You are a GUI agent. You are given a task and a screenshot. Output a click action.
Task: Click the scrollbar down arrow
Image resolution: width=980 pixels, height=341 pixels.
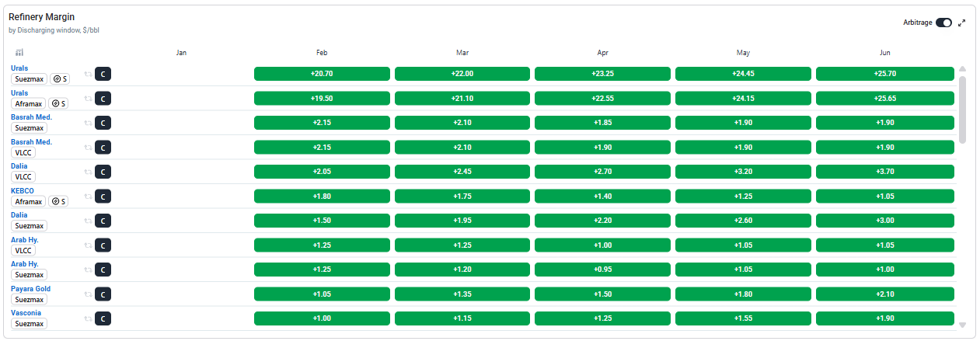click(963, 325)
